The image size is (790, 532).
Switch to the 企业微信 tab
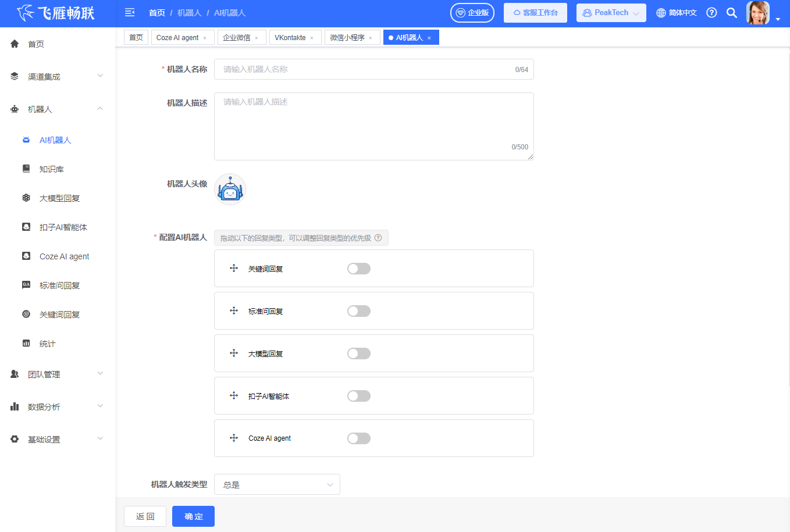[x=236, y=38]
